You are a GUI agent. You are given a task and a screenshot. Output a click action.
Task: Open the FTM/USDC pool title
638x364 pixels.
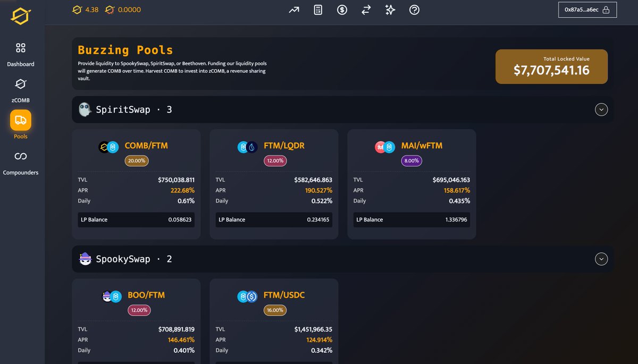pyautogui.click(x=284, y=295)
